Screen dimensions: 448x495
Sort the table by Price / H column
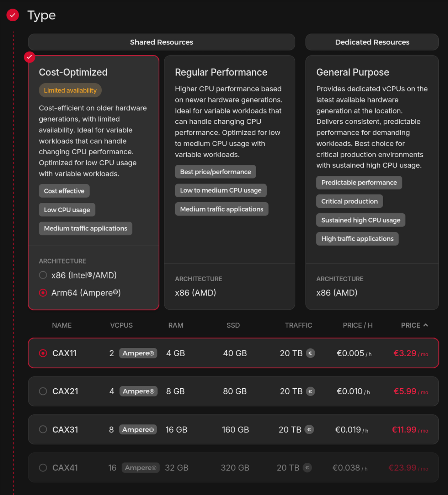tap(357, 325)
